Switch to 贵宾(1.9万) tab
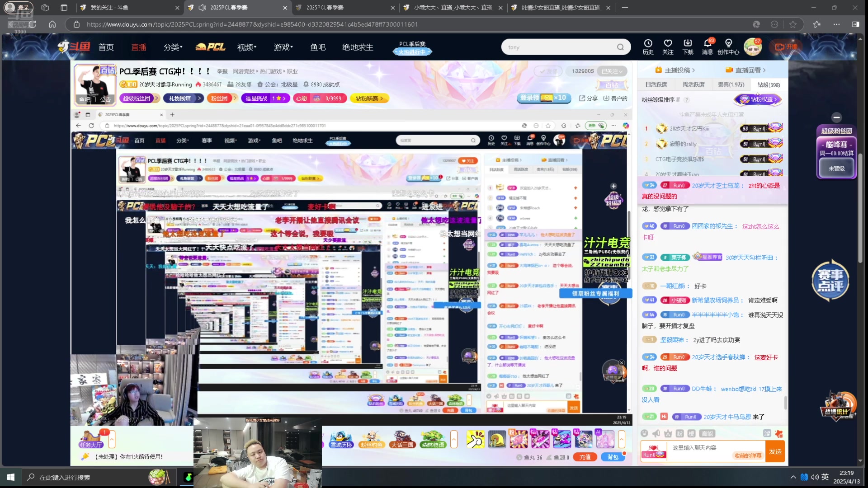Screen dimensions: 868x488 (731, 84)
